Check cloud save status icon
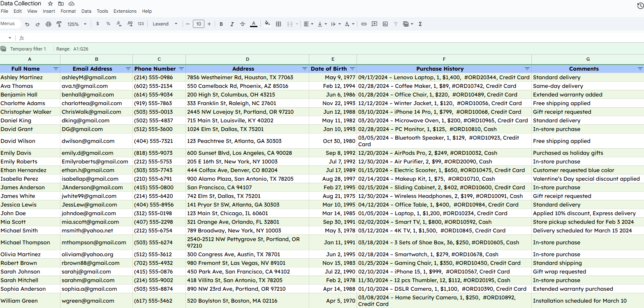The width and height of the screenshot is (644, 308). [72, 4]
